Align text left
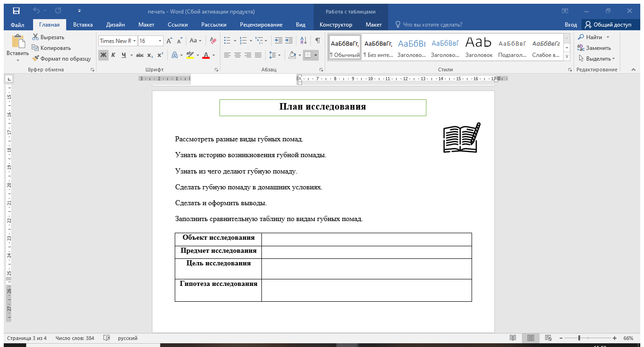The width and height of the screenshot is (644, 347). click(x=227, y=55)
